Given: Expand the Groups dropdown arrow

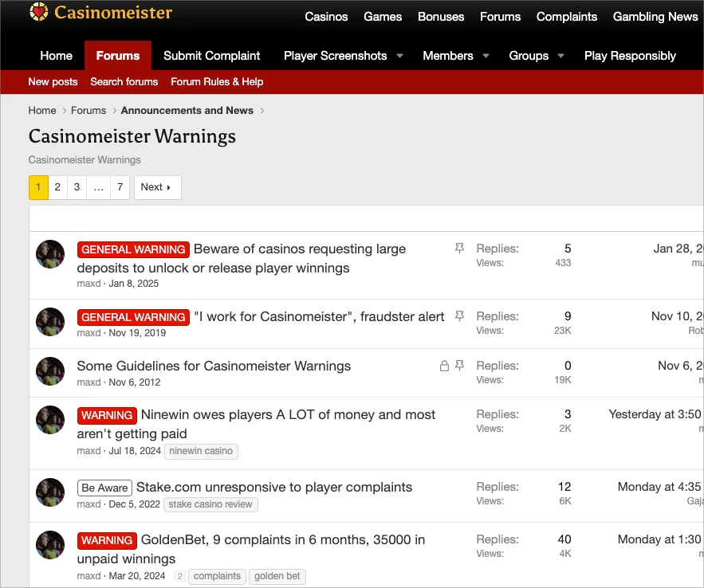Looking at the screenshot, I should click(560, 56).
